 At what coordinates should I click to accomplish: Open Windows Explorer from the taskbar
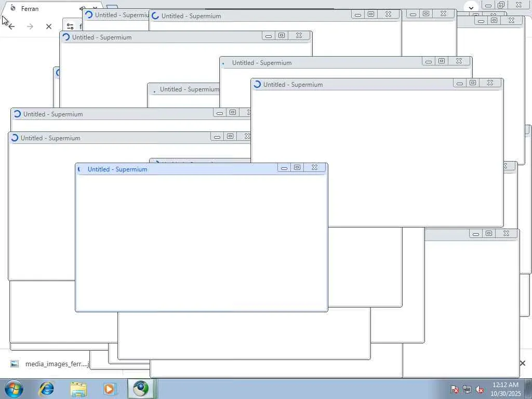click(x=78, y=389)
